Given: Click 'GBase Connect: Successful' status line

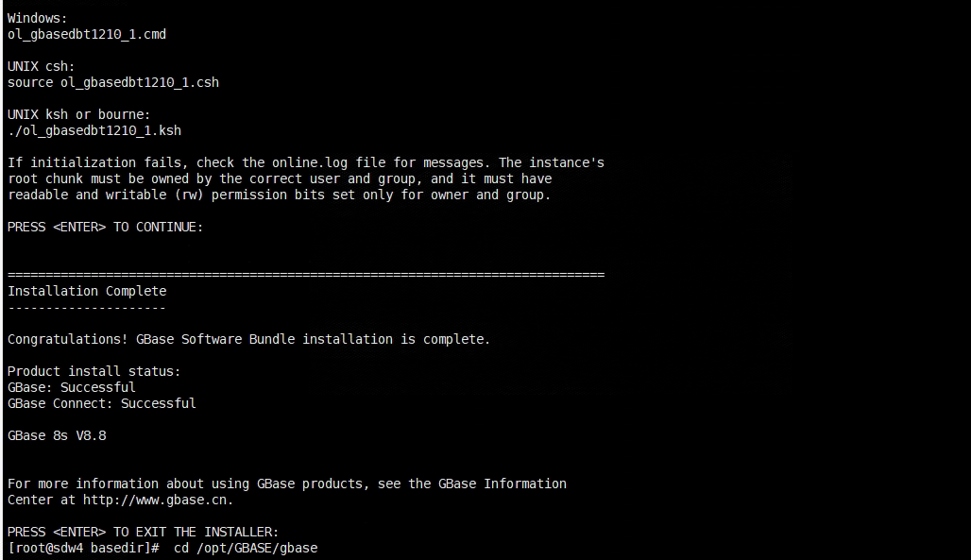Looking at the screenshot, I should click(x=102, y=404).
